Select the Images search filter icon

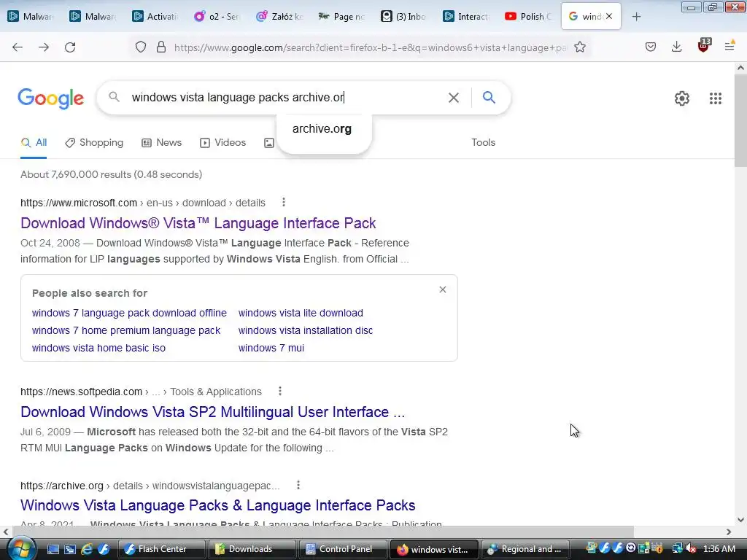point(269,143)
